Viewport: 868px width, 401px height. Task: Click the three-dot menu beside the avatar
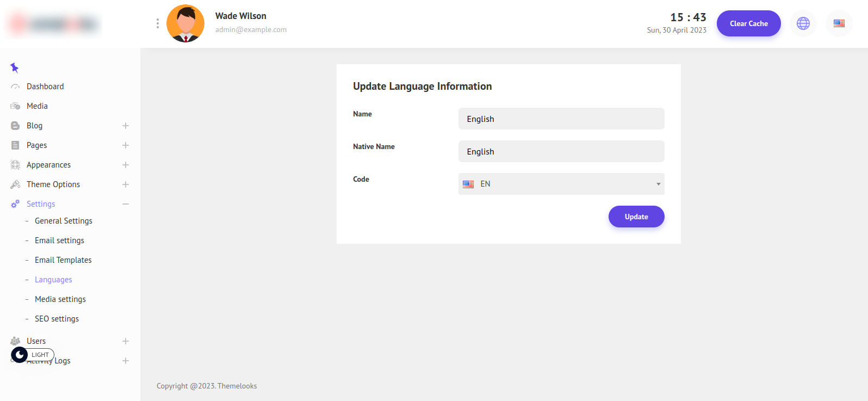pos(158,23)
